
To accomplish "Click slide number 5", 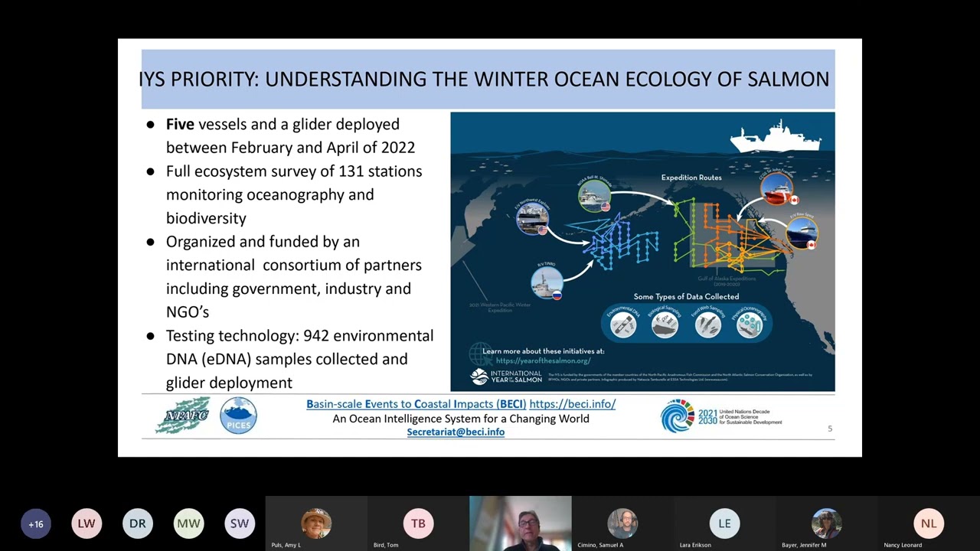I will pyautogui.click(x=830, y=429).
